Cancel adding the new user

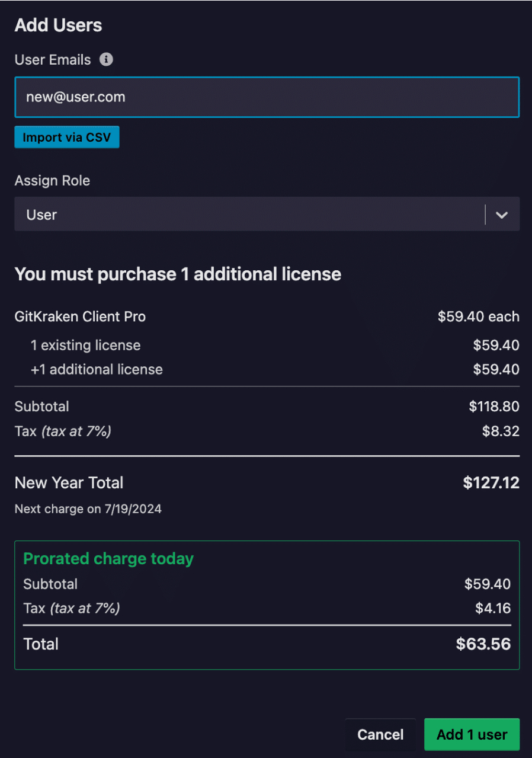(380, 735)
